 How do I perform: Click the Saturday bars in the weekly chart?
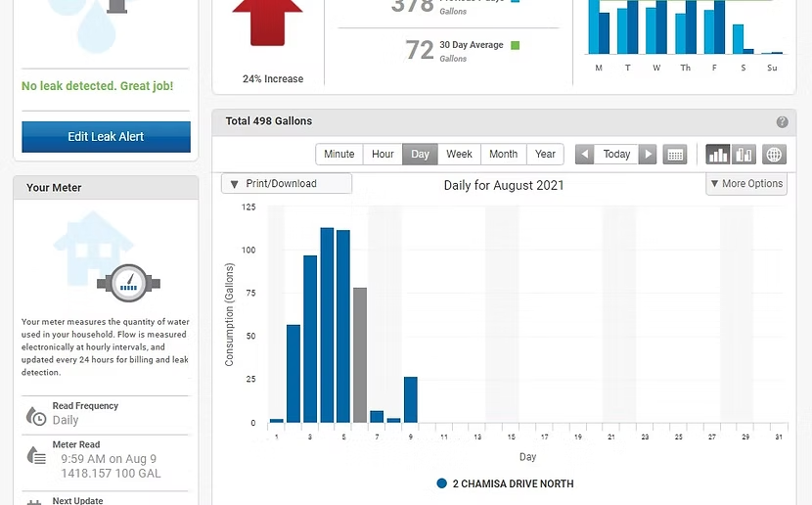point(744,39)
